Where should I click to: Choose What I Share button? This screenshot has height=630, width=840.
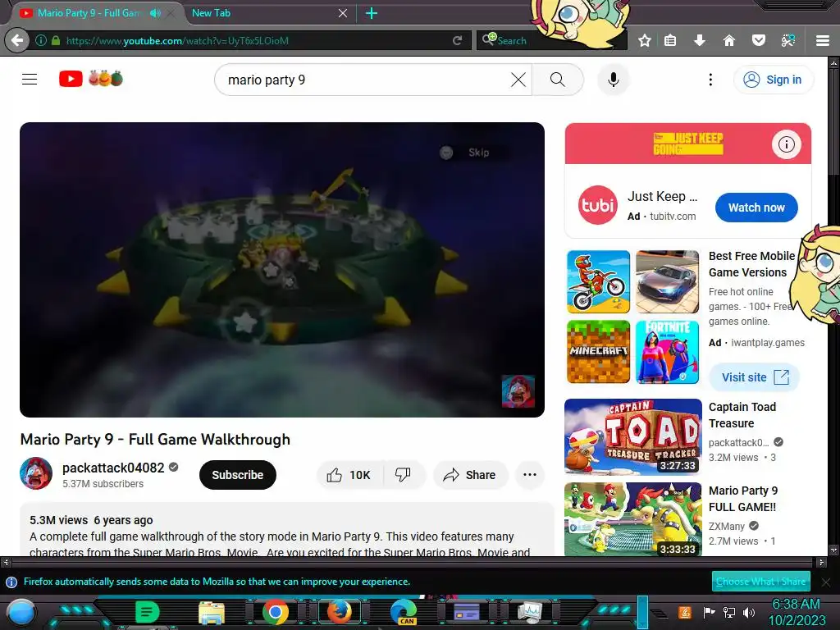[x=760, y=582]
